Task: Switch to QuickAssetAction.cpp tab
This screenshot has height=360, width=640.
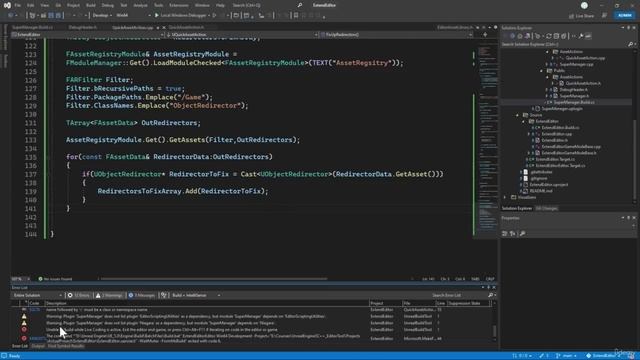Action: (133, 27)
